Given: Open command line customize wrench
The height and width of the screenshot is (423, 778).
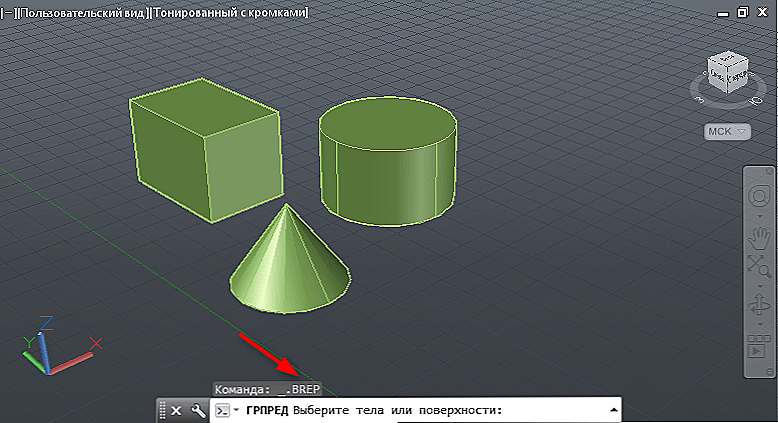Looking at the screenshot, I should pyautogui.click(x=198, y=411).
